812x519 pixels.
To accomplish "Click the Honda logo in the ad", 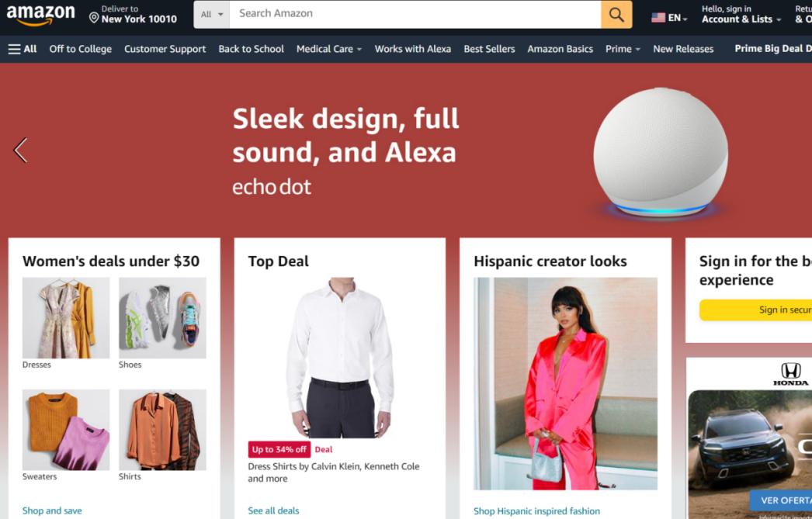I will 790,374.
